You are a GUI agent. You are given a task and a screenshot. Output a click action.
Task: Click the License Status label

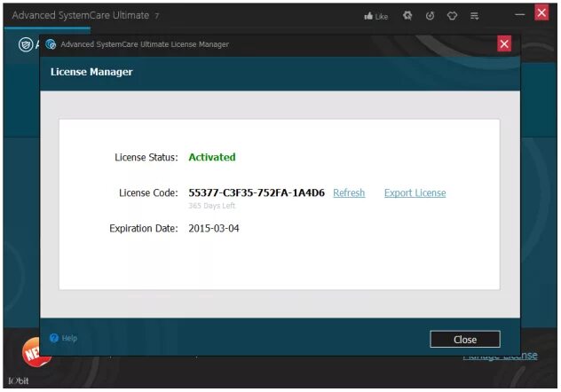[146, 158]
